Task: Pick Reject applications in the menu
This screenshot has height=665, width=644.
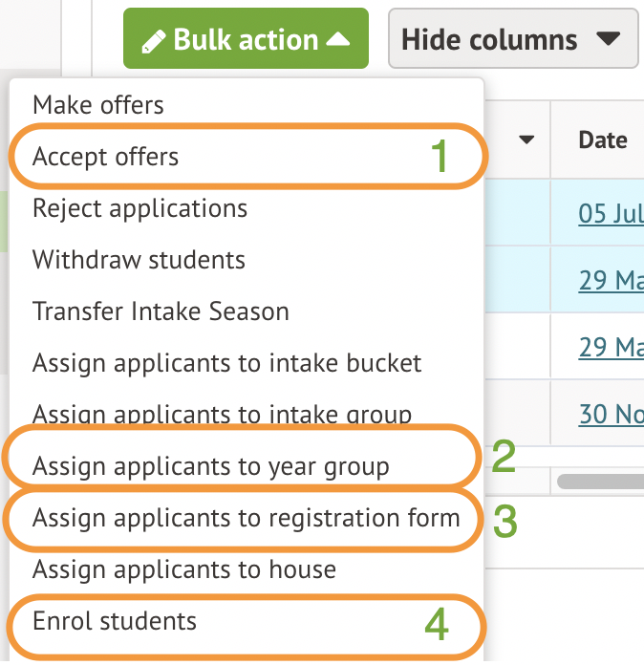Action: point(140,208)
